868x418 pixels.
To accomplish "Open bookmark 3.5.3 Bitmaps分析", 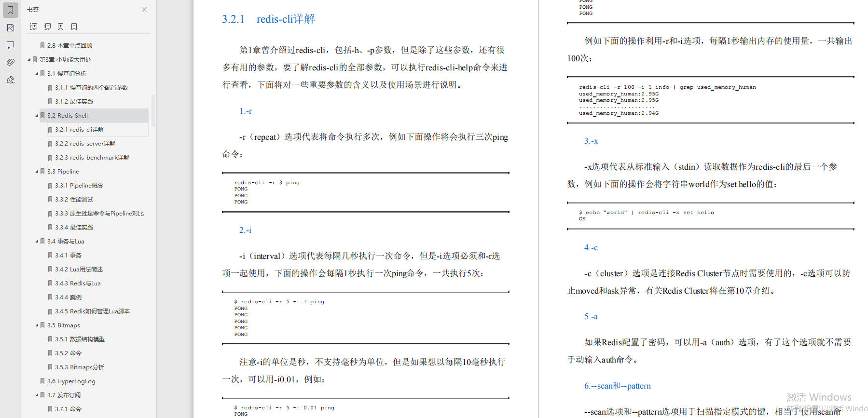I will (x=79, y=367).
